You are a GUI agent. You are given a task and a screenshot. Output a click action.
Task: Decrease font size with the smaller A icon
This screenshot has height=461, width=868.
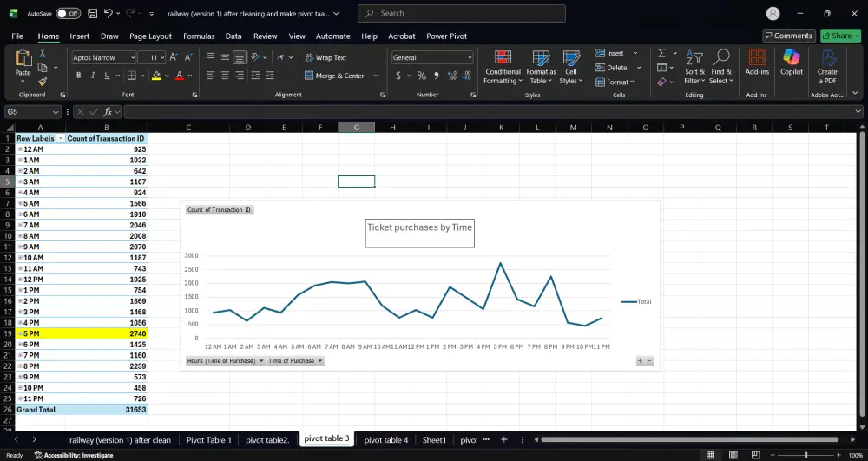tap(188, 57)
